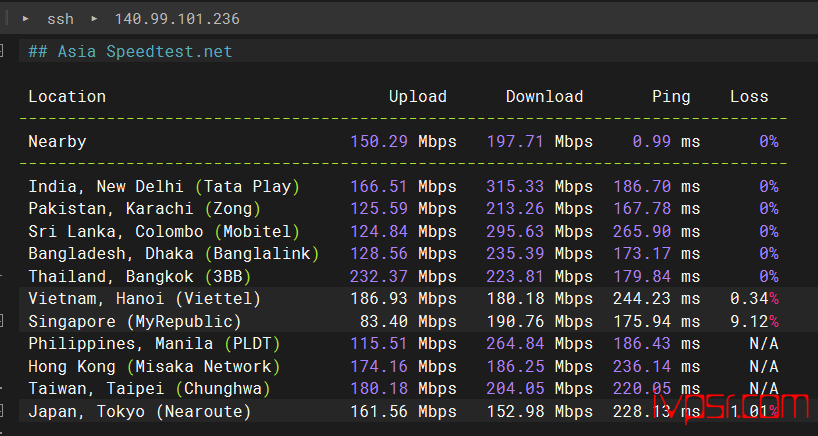Click the Download column header
This screenshot has width=818, height=436.
[x=544, y=97]
